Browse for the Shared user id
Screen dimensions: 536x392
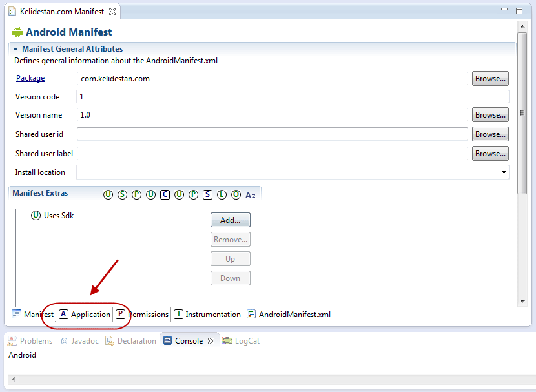(490, 134)
